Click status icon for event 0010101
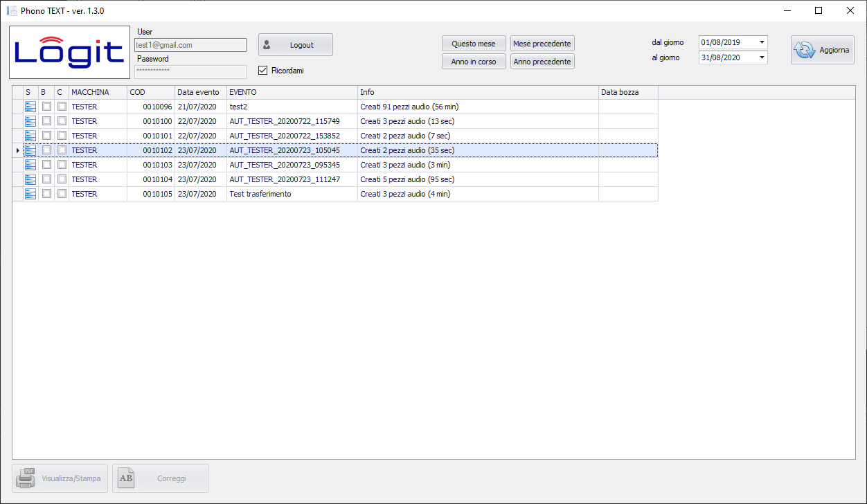 click(30, 136)
